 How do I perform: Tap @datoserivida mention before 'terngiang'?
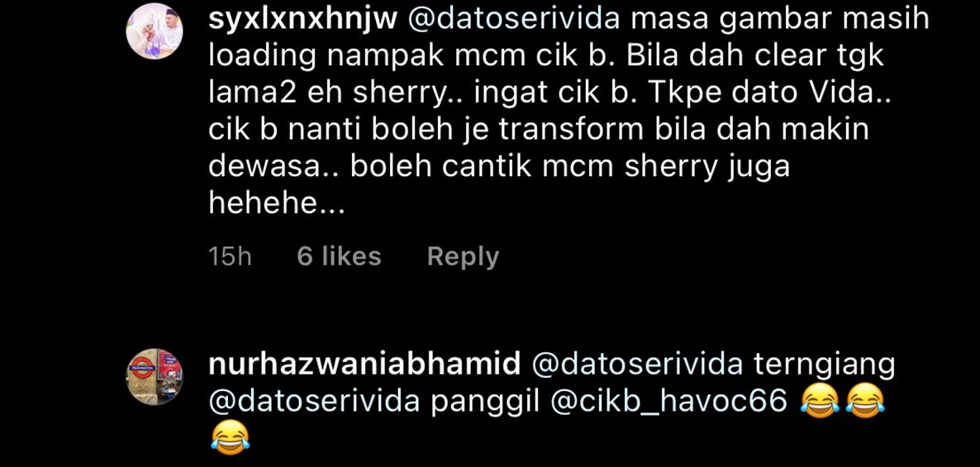pos(637,365)
